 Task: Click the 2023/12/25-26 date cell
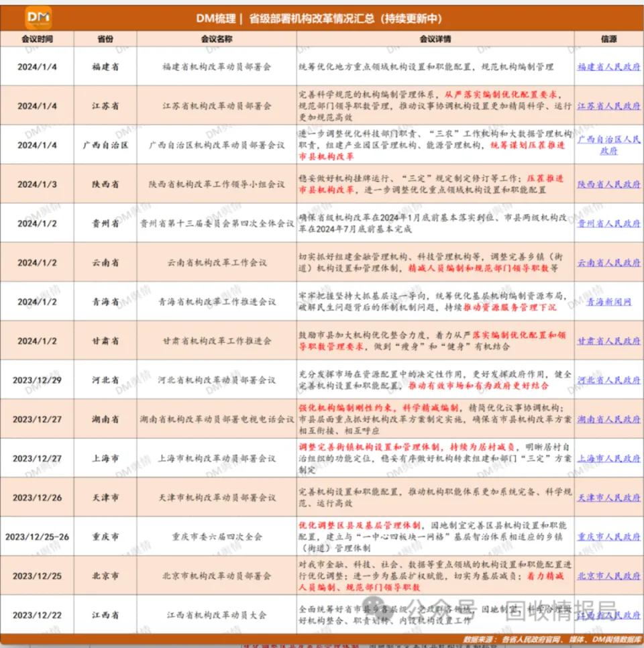click(x=37, y=537)
